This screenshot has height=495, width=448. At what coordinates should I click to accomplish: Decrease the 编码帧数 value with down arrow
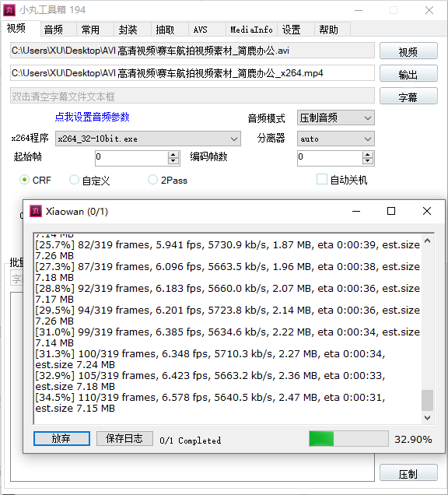click(368, 161)
